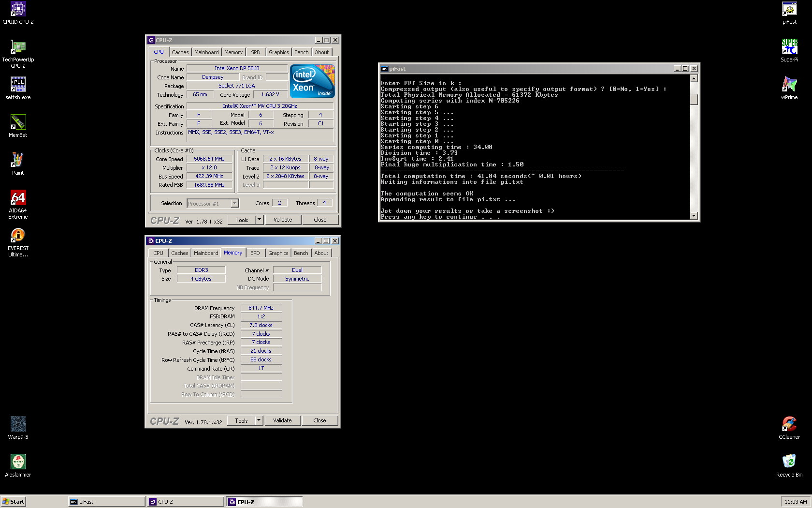Click the Core Speed 5068.64 MHz field

click(209, 159)
